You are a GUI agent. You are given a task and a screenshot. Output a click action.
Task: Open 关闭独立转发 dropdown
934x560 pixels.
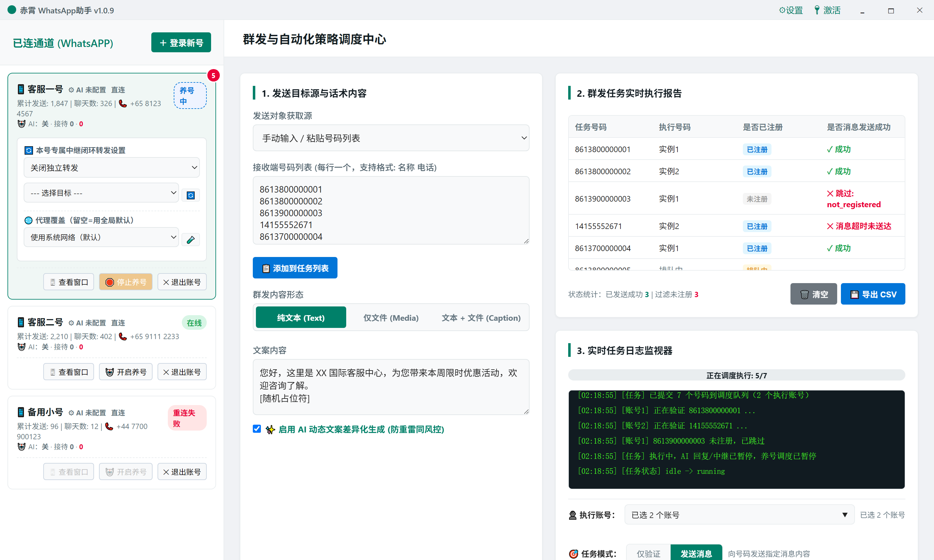click(112, 168)
